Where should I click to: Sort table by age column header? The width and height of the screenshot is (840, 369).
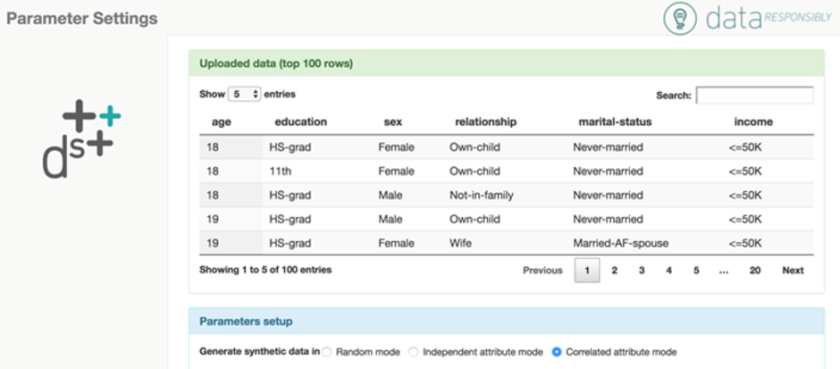coord(221,122)
